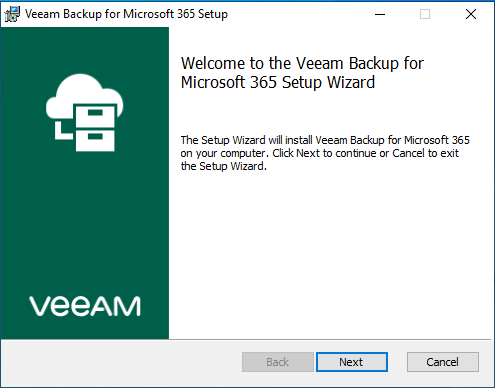Click the separator line above the buttons
This screenshot has height=388, width=495.
[246, 340]
